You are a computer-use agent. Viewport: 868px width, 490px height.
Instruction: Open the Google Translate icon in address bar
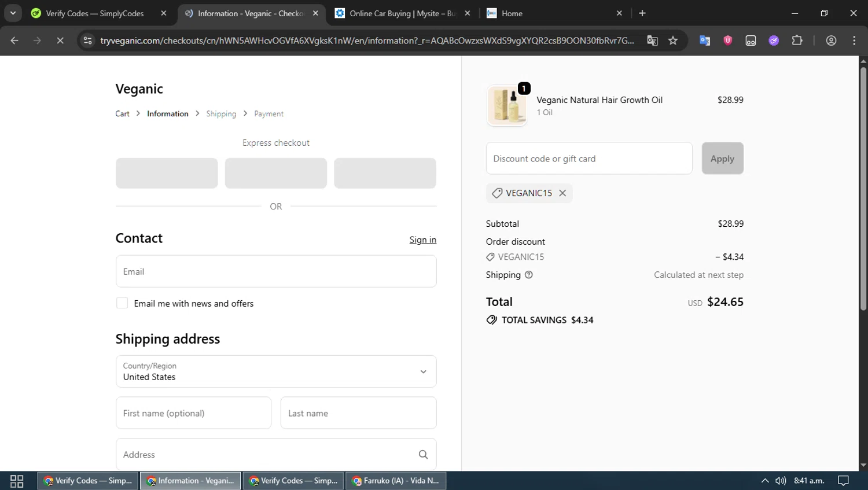[x=652, y=40]
